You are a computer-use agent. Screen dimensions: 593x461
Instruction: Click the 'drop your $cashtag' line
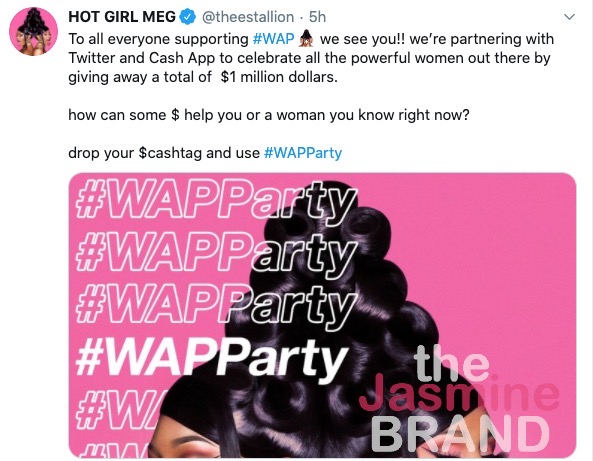(205, 153)
